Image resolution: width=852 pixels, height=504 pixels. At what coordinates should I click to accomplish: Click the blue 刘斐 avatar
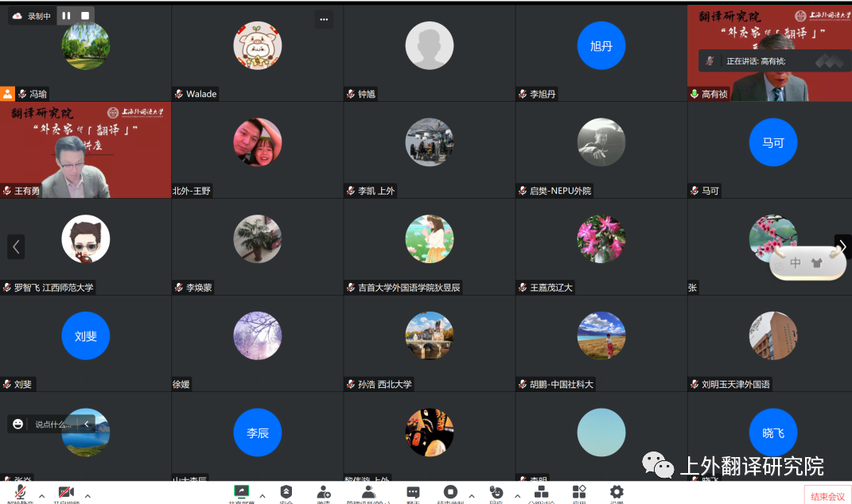(x=86, y=335)
